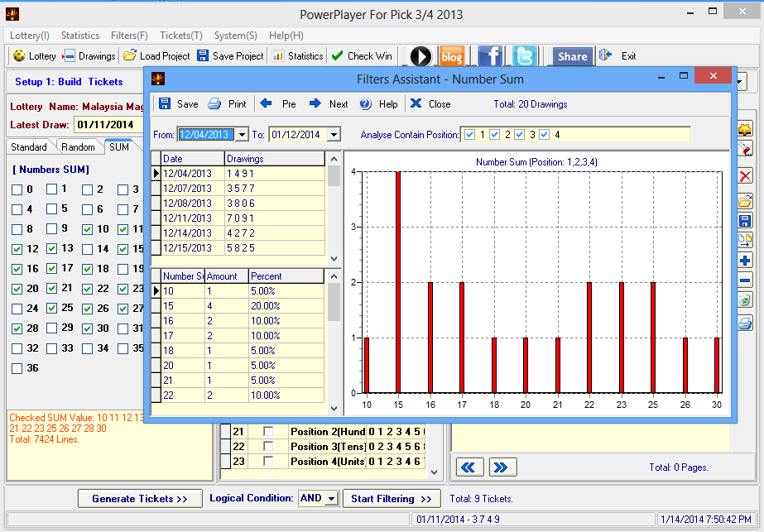The image size is (764, 532).
Task: Open the From date dropdown
Action: point(242,135)
